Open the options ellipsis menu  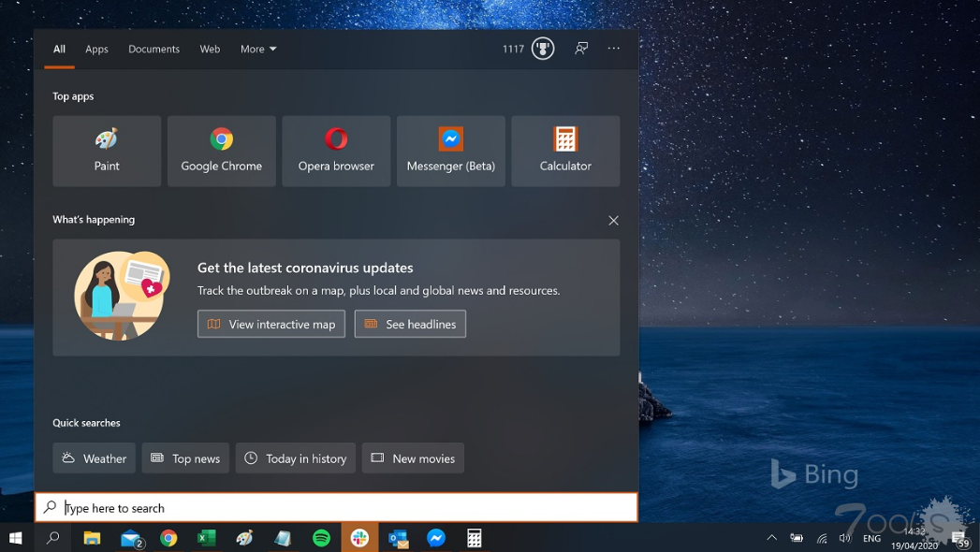point(613,48)
